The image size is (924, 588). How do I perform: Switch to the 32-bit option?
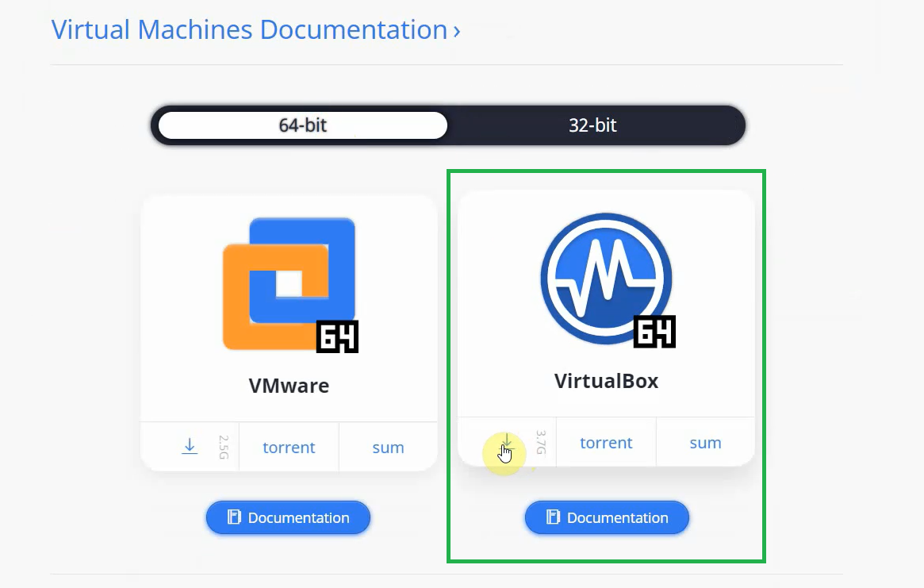(593, 125)
